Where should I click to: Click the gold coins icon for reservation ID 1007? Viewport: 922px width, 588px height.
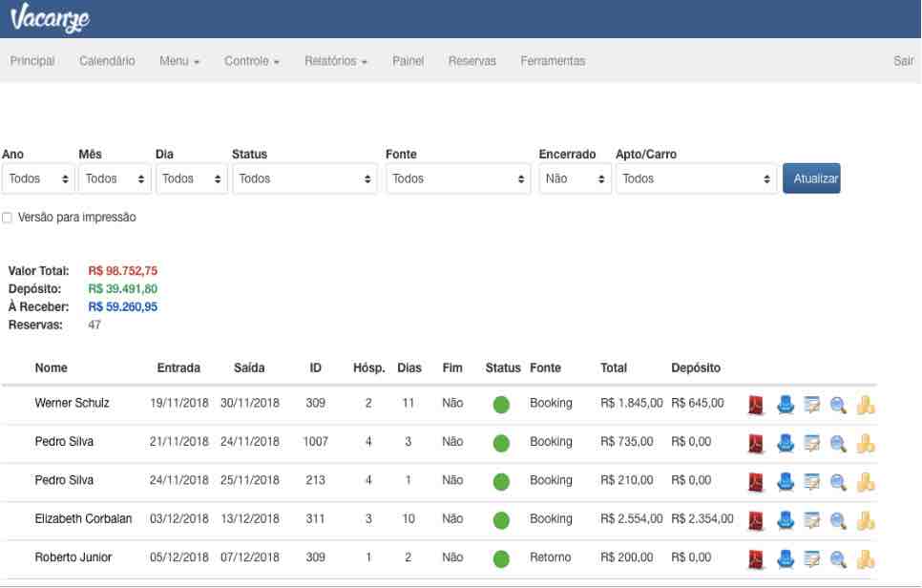[866, 443]
